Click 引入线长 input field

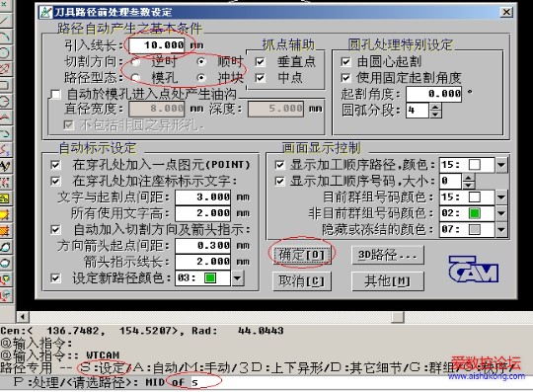[157, 45]
